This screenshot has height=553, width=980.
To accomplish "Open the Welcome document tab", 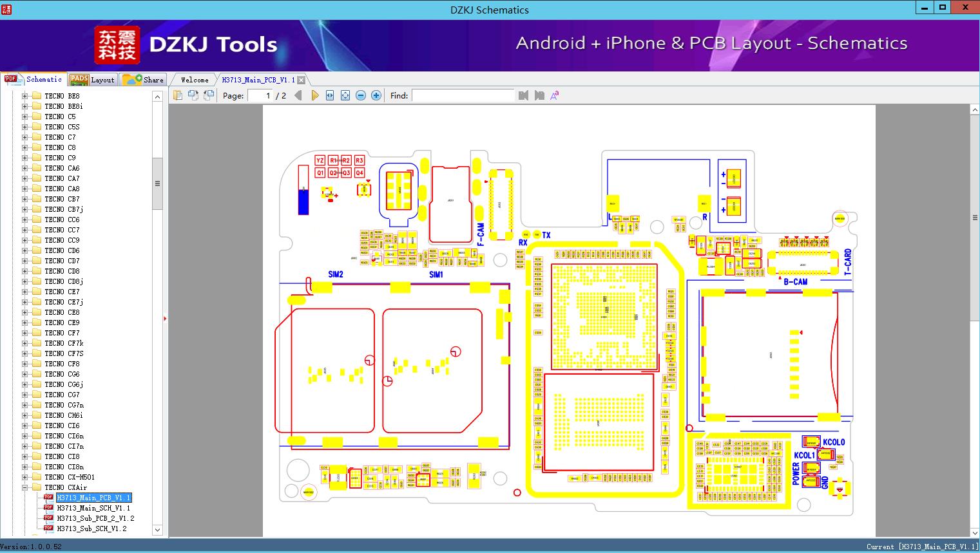I will tap(194, 80).
